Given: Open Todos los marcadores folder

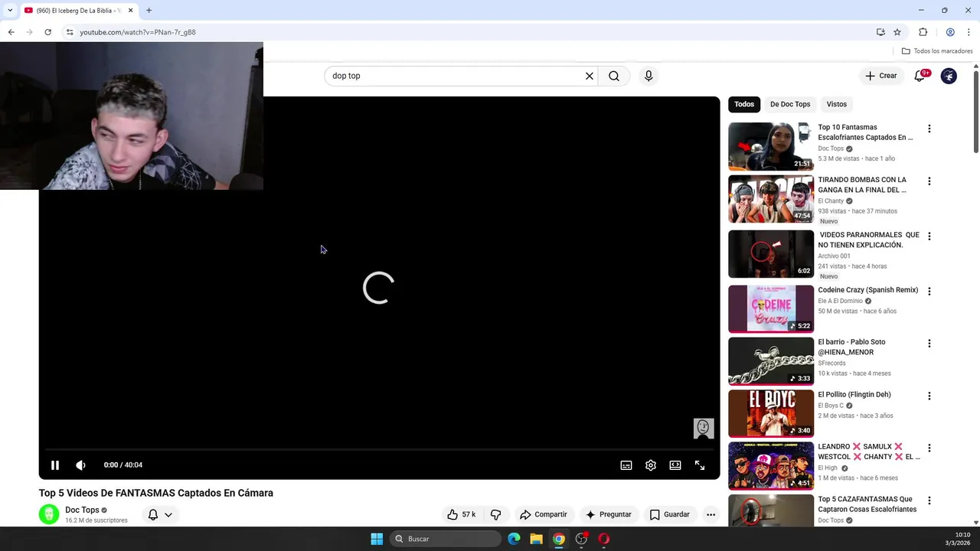Looking at the screenshot, I should pos(937,51).
